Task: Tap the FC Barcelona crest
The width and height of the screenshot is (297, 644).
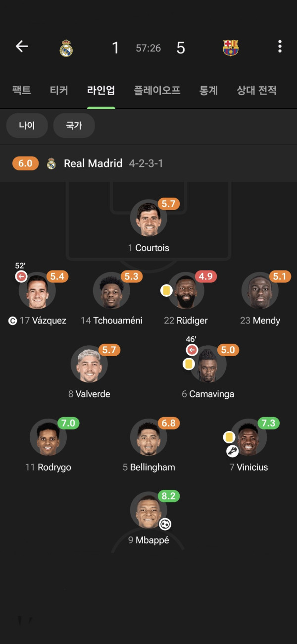Action: pyautogui.click(x=231, y=48)
